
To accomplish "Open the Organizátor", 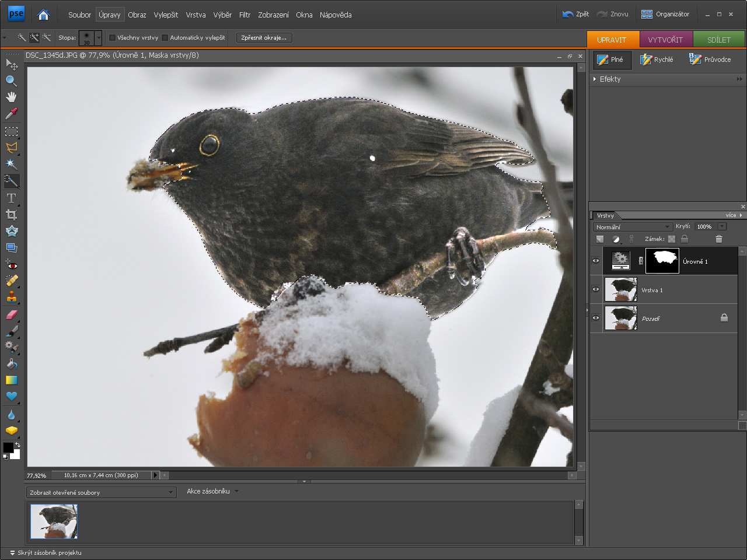I will pyautogui.click(x=665, y=14).
